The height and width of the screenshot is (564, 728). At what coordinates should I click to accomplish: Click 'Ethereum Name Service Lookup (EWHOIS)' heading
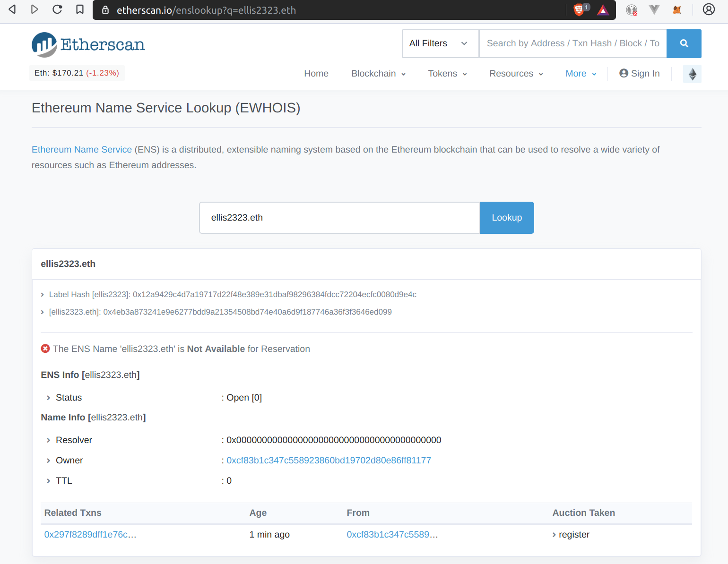166,108
